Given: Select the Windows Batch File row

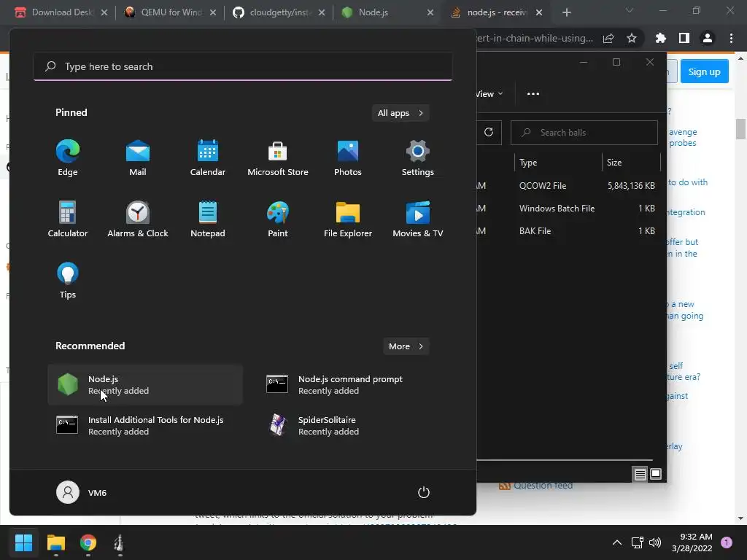Looking at the screenshot, I should (567, 209).
